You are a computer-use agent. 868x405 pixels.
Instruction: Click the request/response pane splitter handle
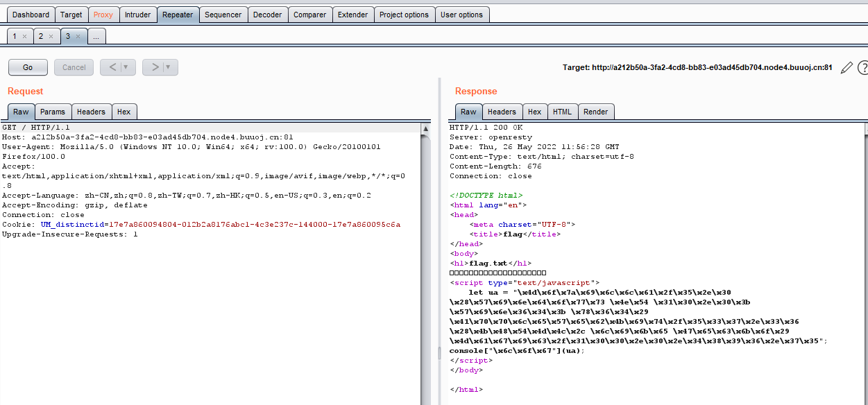[439, 353]
